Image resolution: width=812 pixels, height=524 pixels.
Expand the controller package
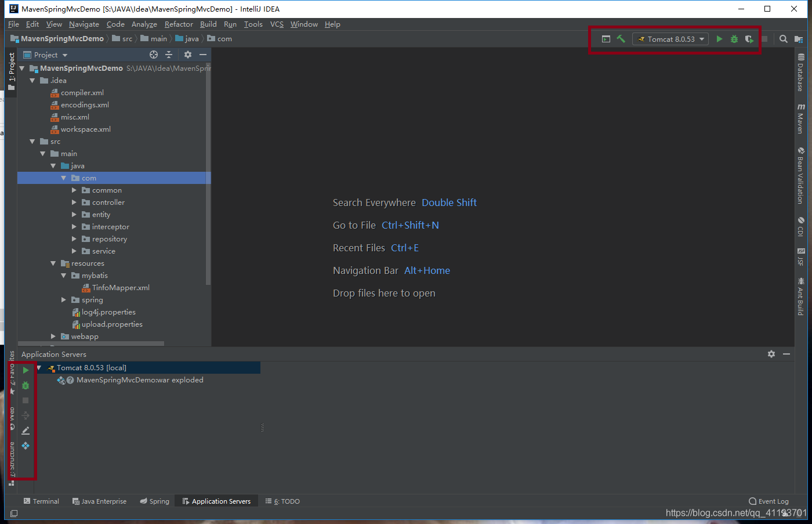[x=74, y=203]
